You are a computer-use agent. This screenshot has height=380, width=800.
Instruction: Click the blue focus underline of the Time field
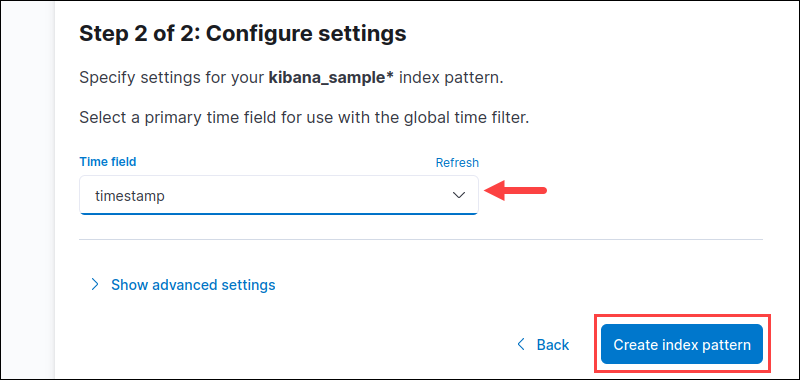[279, 214]
